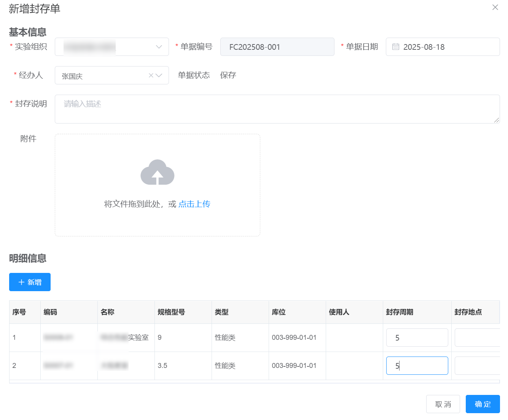Expand the 经办人 dropdown arrow

pyautogui.click(x=159, y=75)
